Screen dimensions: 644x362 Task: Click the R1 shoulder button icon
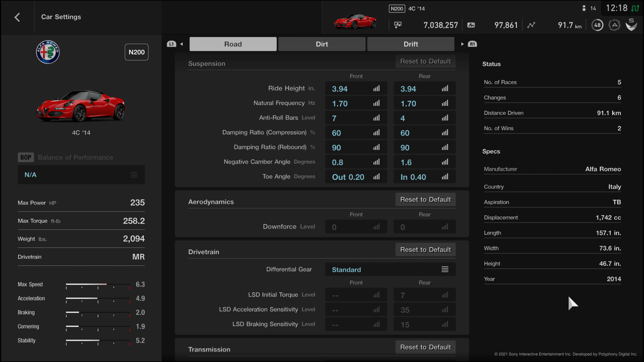(x=472, y=44)
